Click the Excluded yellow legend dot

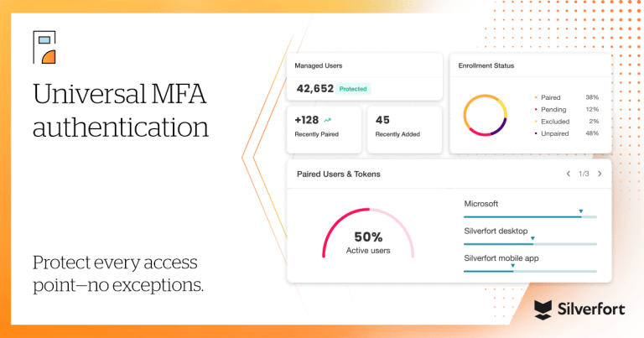[536, 122]
